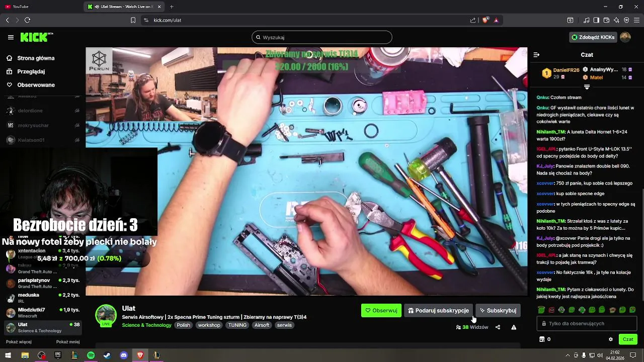Viewport: 644px width, 362px height.
Task: Open the chat shop icon showing 0
Action: pyautogui.click(x=545, y=339)
